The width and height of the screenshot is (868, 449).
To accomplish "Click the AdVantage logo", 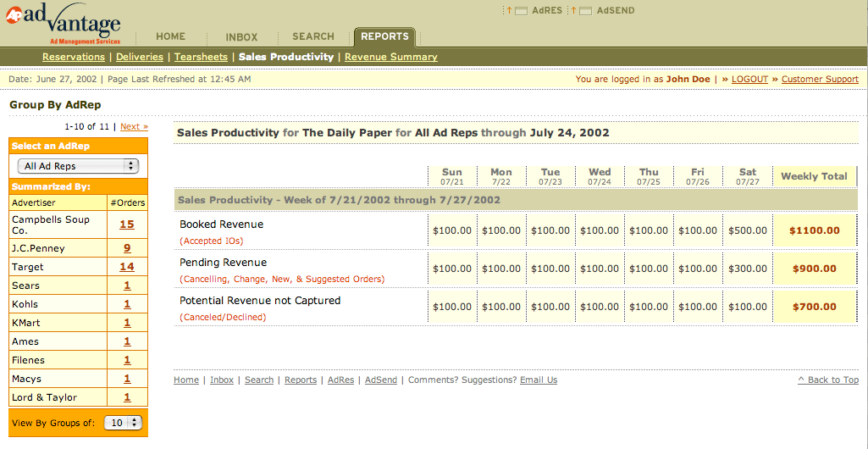I will [63, 24].
